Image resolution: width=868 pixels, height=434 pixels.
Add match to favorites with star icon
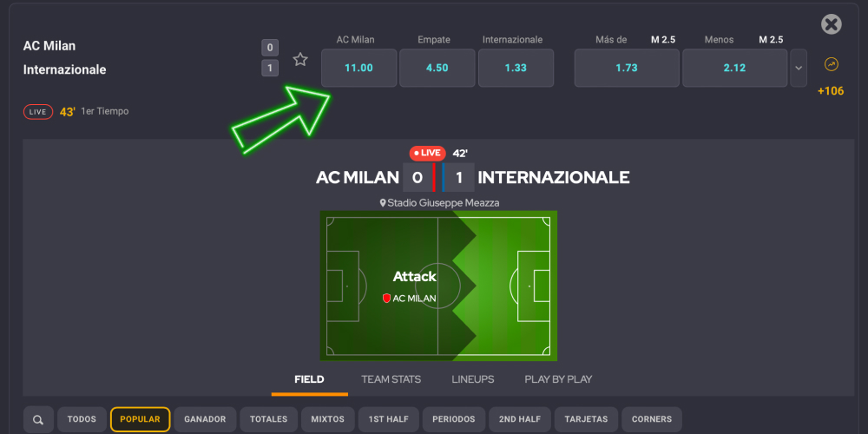coord(300,59)
